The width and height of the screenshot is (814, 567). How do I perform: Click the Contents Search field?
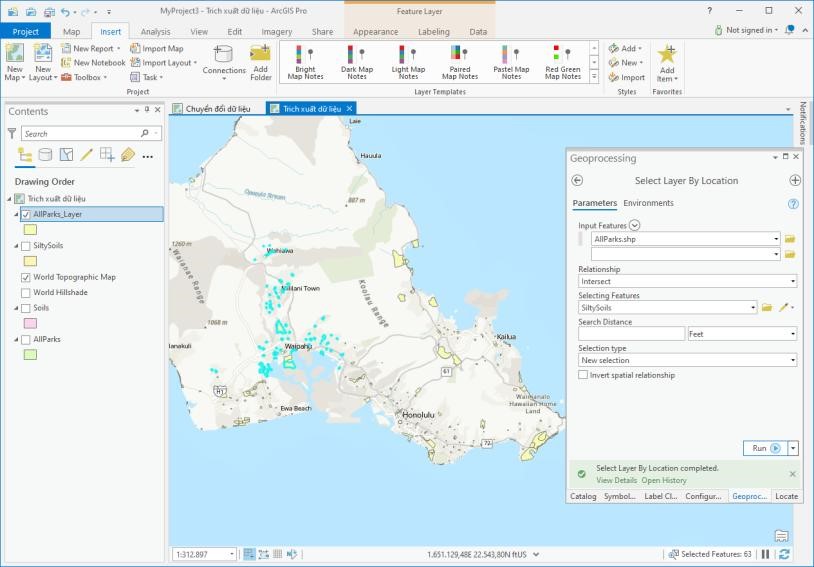tap(82, 133)
